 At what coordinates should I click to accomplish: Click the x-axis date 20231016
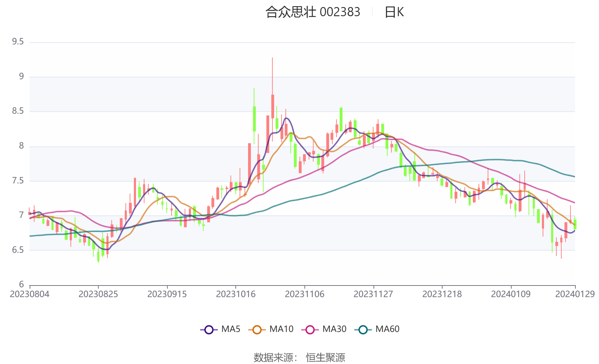(236, 294)
